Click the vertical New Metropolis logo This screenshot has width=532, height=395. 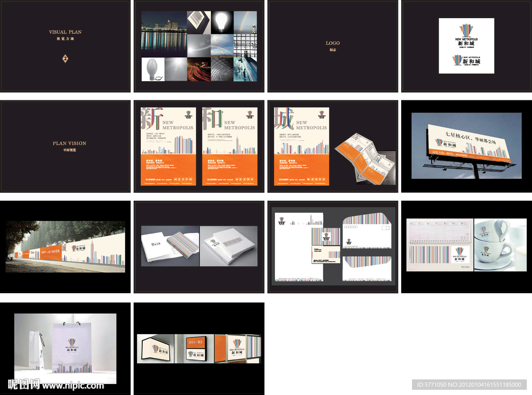[466, 36]
